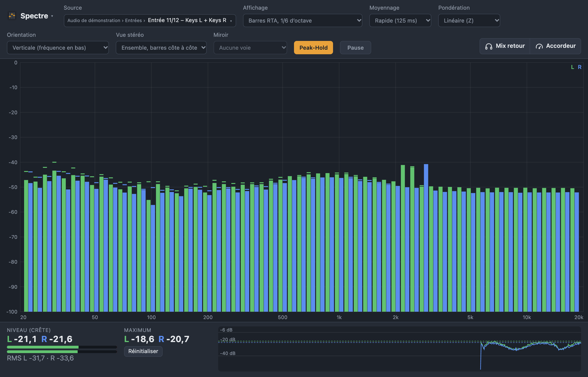
Task: Open the Vue stéréo dropdown
Action: 161,48
